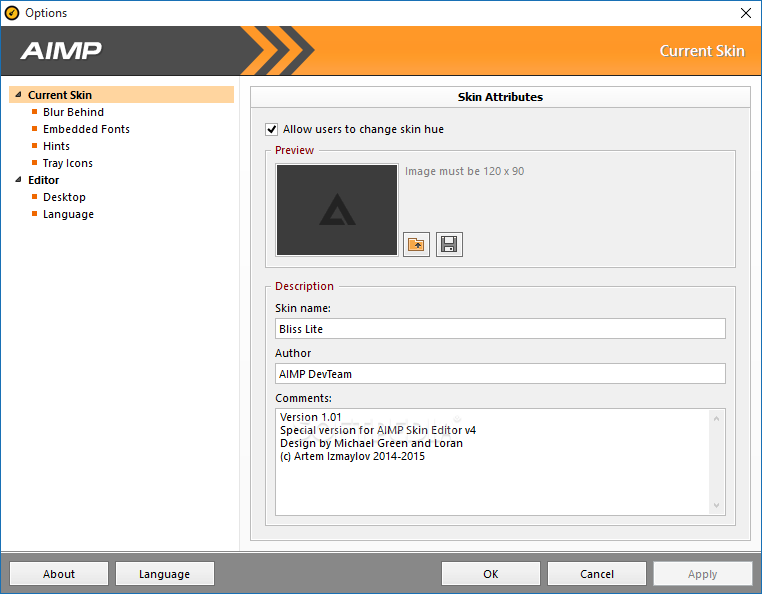Click the 'Design by Michael Green and Loran' line
The image size is (762, 594).
(371, 443)
